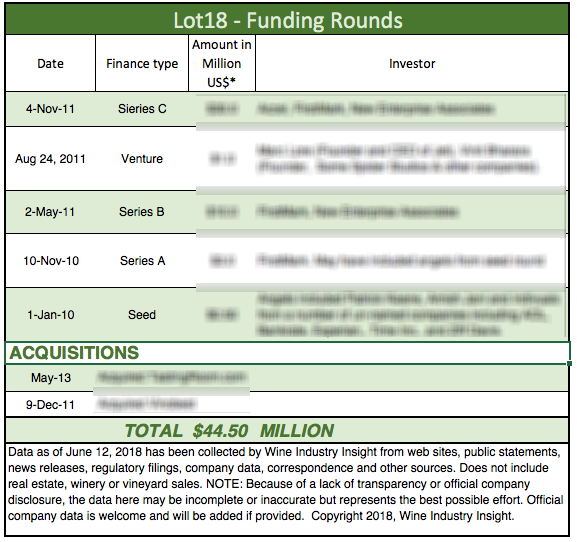Click the blurred acquisition name beside May-13
This screenshot has height=542, width=577.
tap(172, 377)
